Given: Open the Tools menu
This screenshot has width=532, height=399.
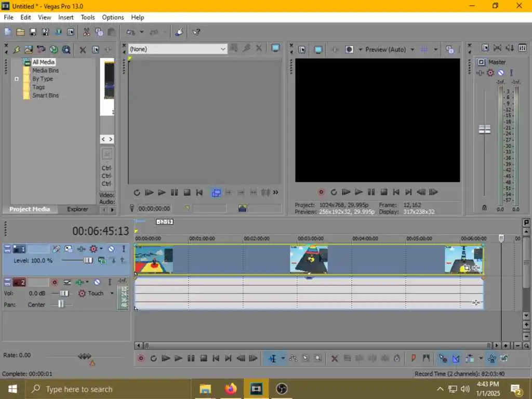Looking at the screenshot, I should [x=87, y=17].
